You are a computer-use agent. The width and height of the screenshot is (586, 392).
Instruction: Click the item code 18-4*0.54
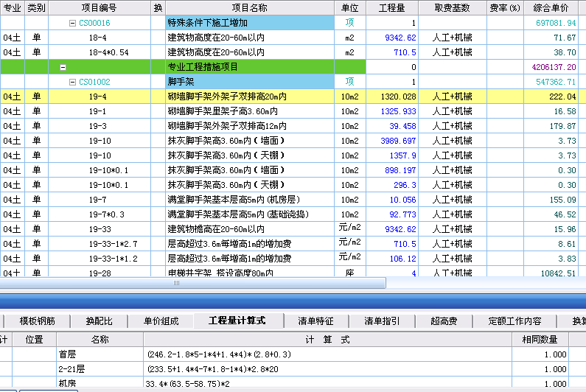[x=109, y=52]
